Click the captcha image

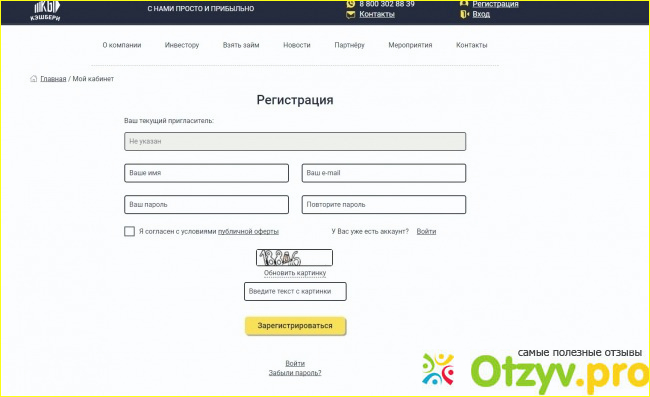(294, 257)
